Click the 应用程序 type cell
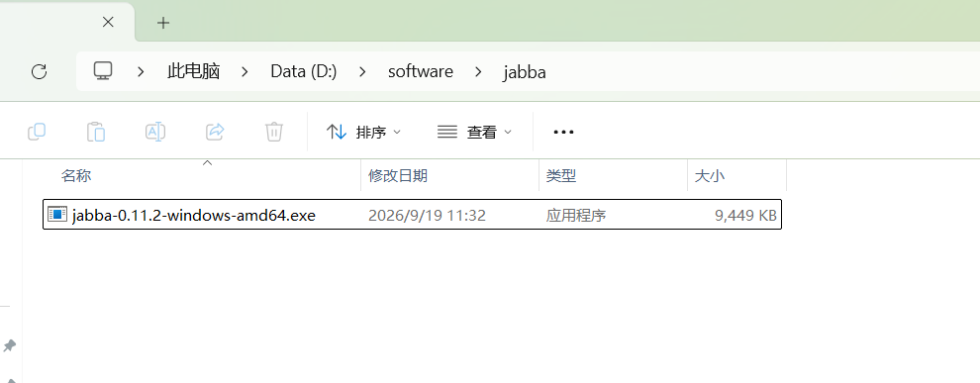Screen dimensions: 980x383 [x=575, y=216]
